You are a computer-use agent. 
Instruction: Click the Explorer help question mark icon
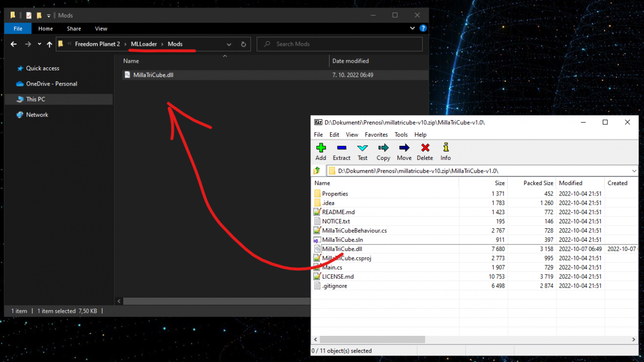[423, 29]
